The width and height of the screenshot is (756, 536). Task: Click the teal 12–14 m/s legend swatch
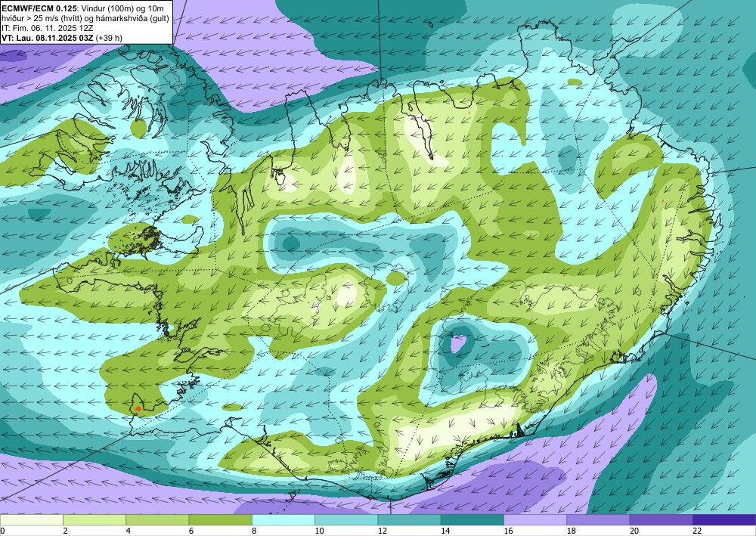(x=409, y=520)
